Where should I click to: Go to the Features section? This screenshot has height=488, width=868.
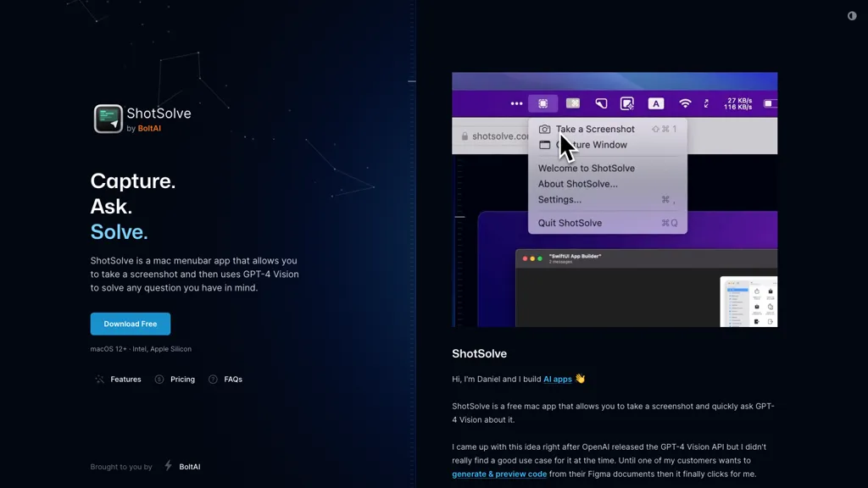click(125, 380)
